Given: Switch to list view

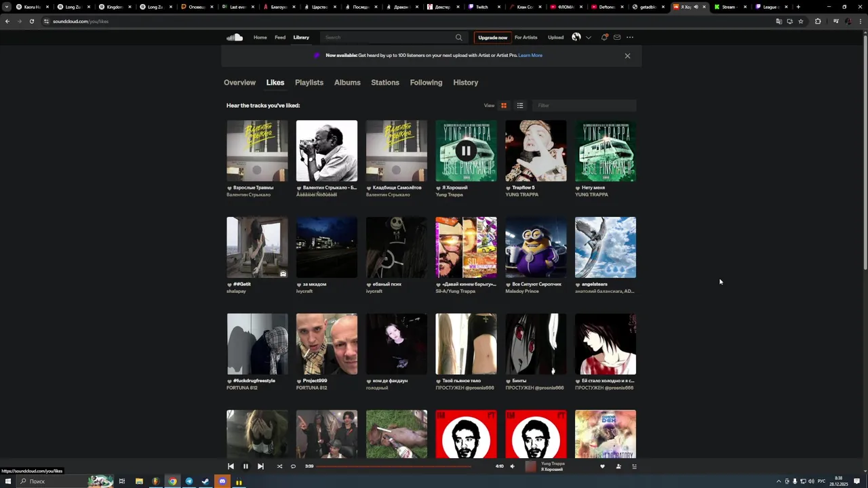Looking at the screenshot, I should pos(520,106).
